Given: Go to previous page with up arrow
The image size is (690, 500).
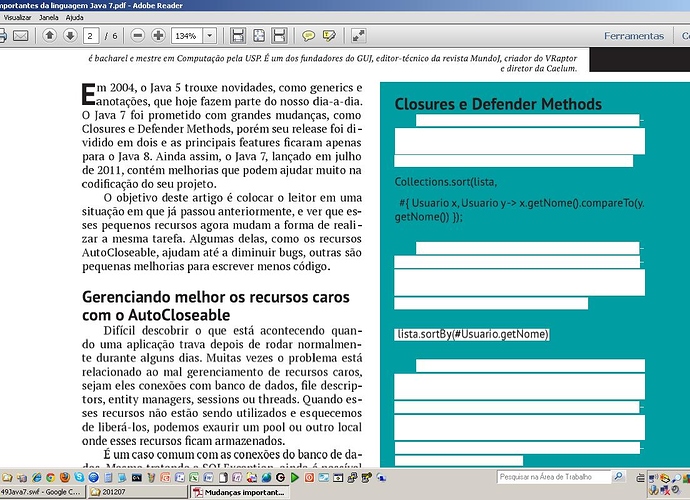Looking at the screenshot, I should click(x=49, y=35).
